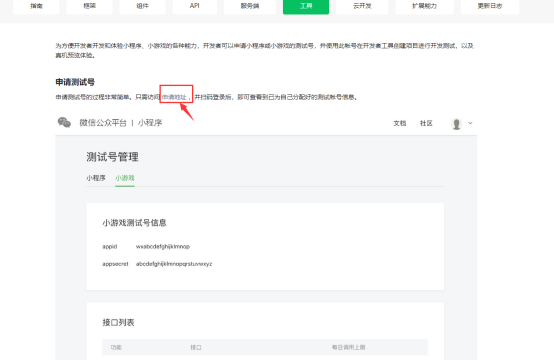Open the 更新日志 tab

pos(490,6)
